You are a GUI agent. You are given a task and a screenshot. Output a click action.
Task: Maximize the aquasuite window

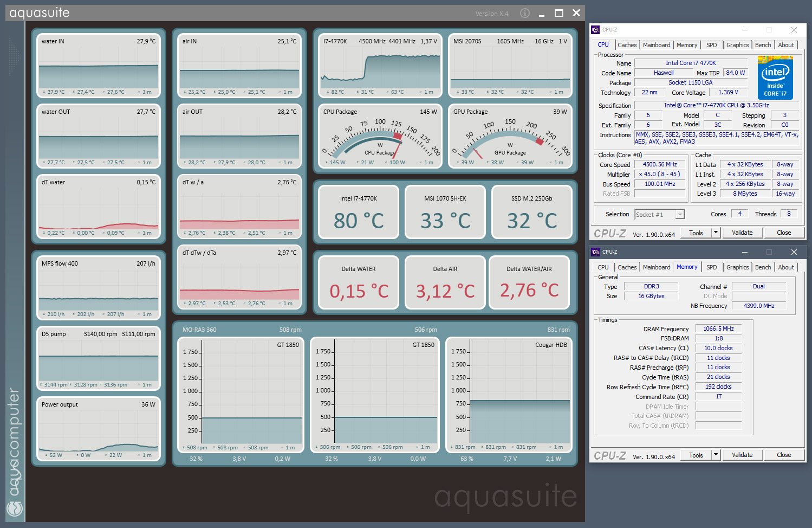(559, 13)
